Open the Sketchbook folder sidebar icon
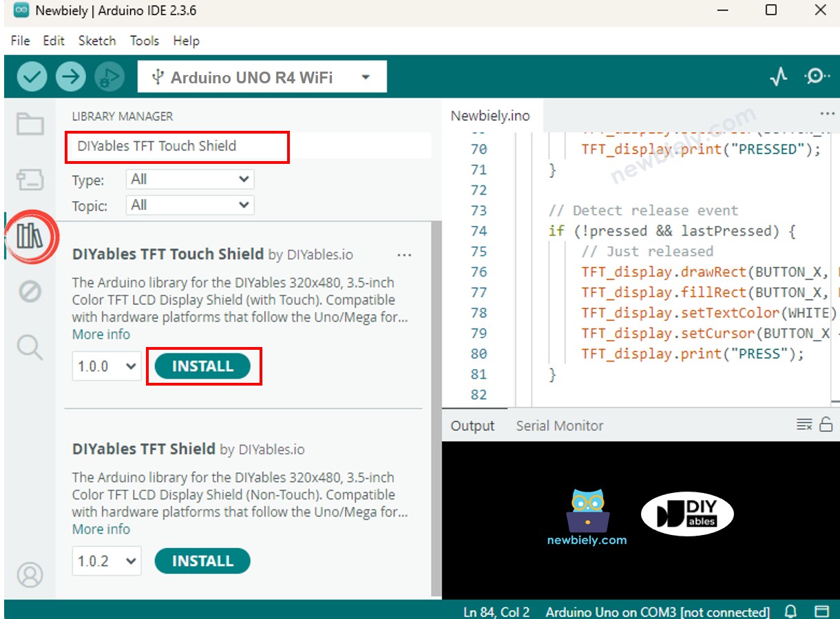840x619 pixels. pyautogui.click(x=30, y=125)
